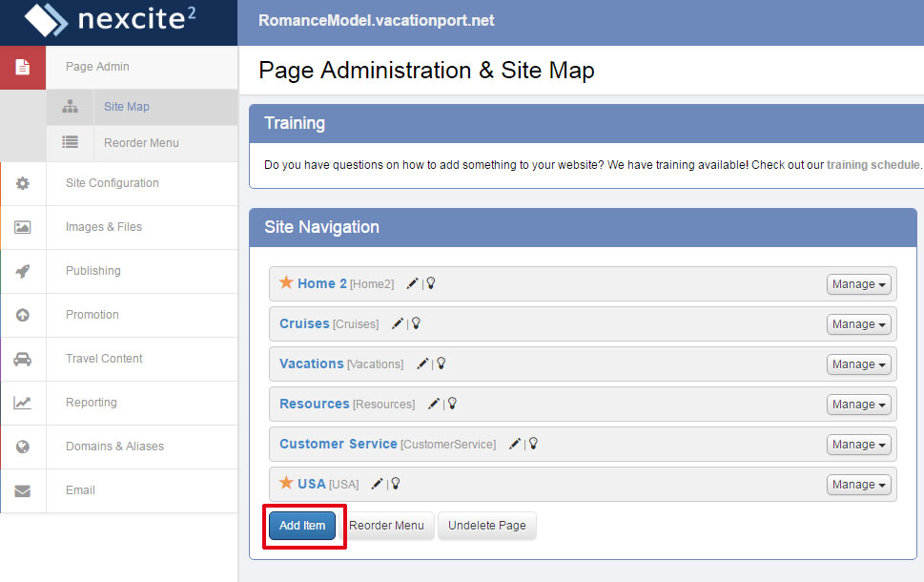Open the Customer Service page link

[x=339, y=444]
